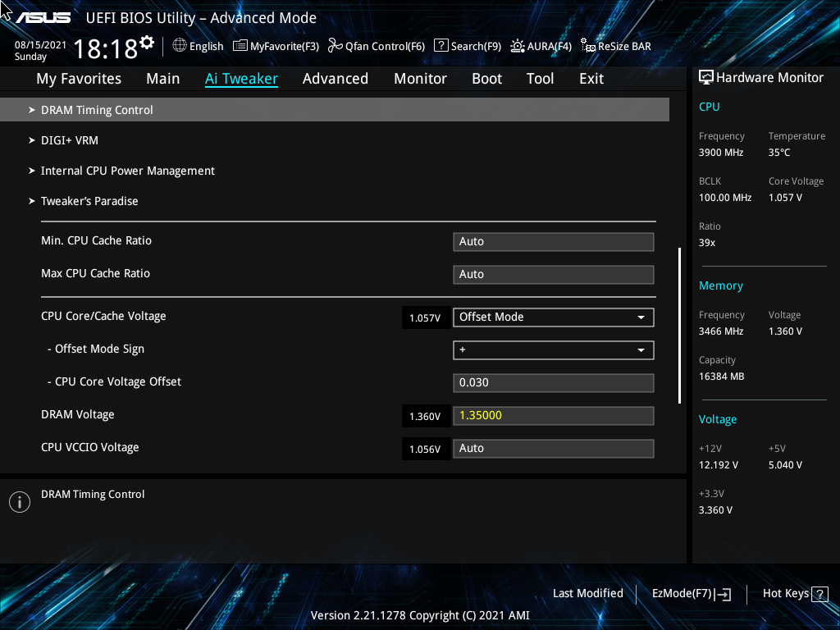
Task: Switch to My Favorites tab
Action: [x=79, y=79]
